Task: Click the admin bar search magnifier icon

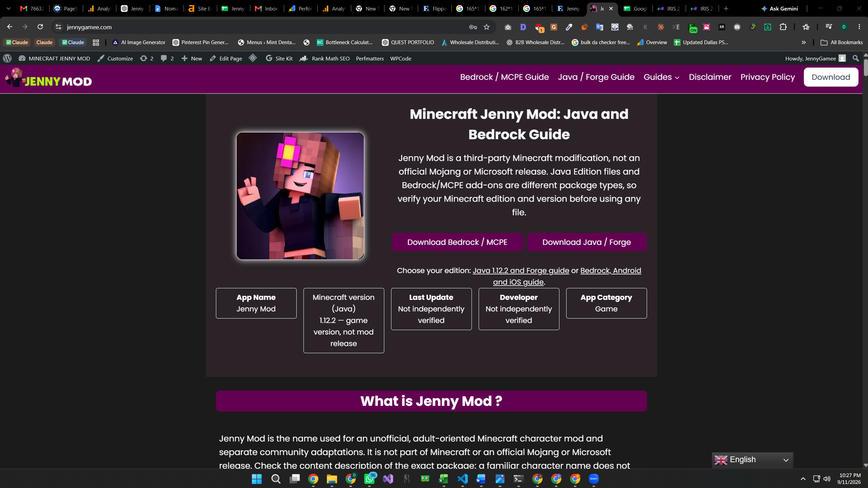Action: point(855,58)
